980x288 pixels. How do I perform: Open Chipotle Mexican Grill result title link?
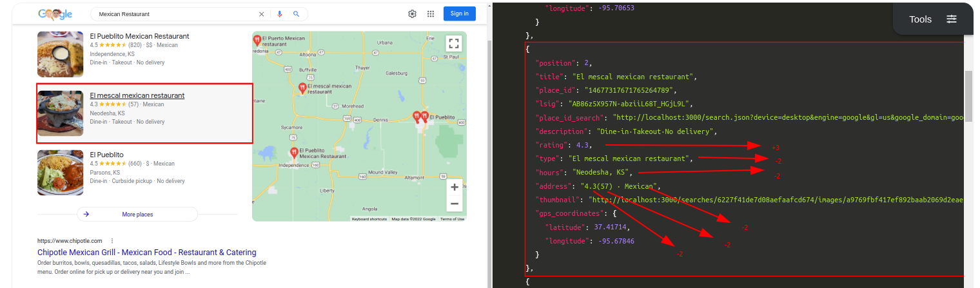(x=147, y=253)
